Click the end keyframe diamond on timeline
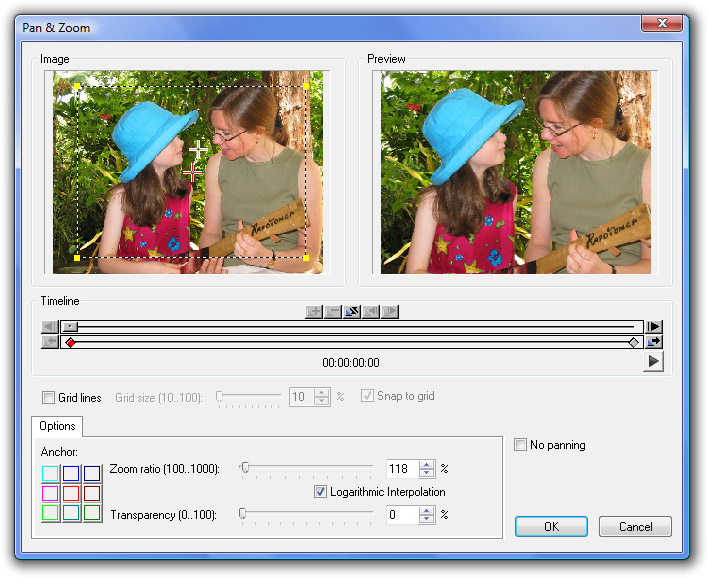The width and height of the screenshot is (708, 578). (633, 342)
